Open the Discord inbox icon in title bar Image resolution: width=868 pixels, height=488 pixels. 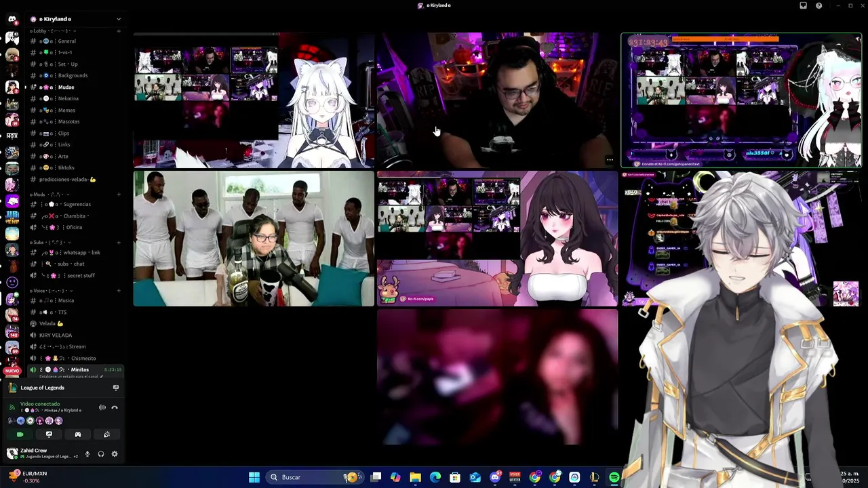[803, 5]
